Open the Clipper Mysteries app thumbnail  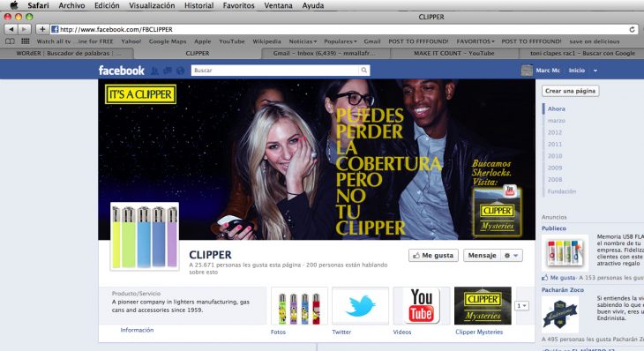pyautogui.click(x=483, y=306)
